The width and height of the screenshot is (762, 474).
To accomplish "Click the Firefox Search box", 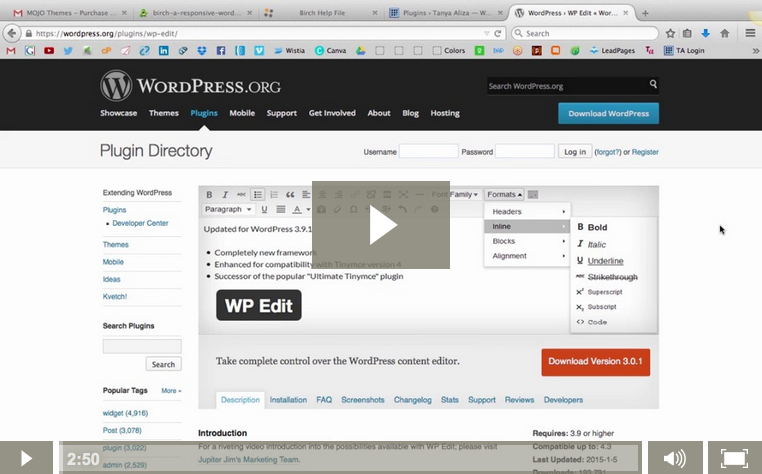I will click(585, 34).
